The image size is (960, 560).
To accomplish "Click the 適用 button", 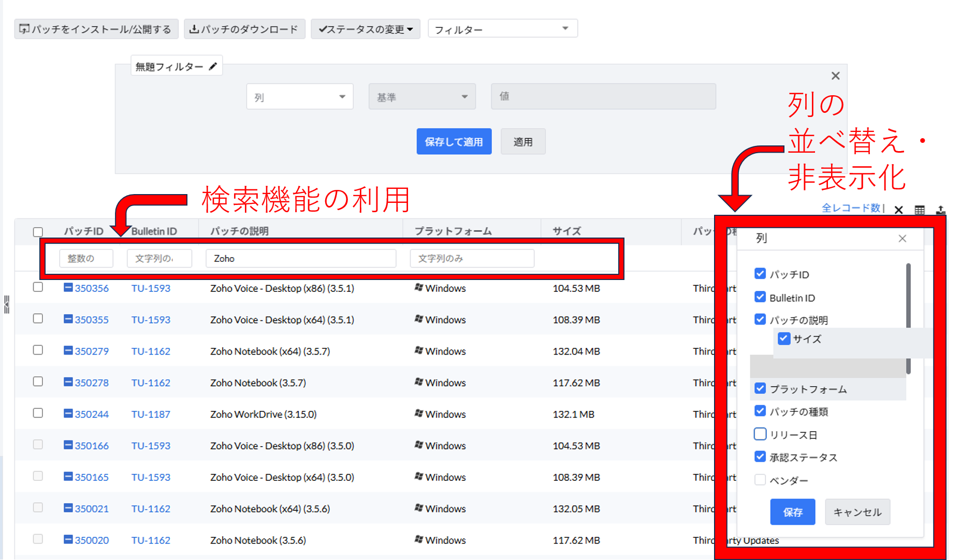I will pos(523,141).
